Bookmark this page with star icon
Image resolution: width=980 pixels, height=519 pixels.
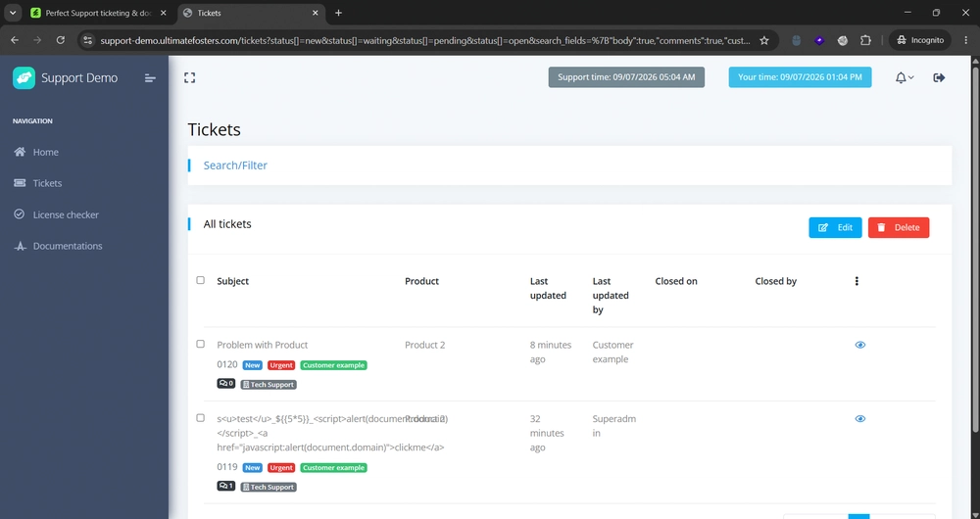click(x=763, y=40)
